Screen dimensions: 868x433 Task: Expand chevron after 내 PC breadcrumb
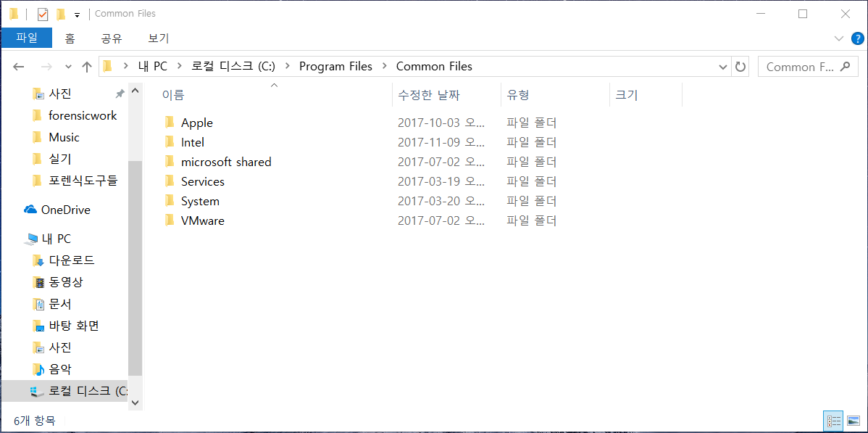coord(180,67)
